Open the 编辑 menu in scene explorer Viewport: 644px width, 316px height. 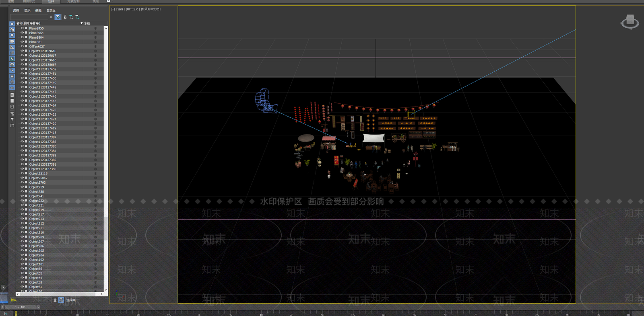tap(38, 10)
